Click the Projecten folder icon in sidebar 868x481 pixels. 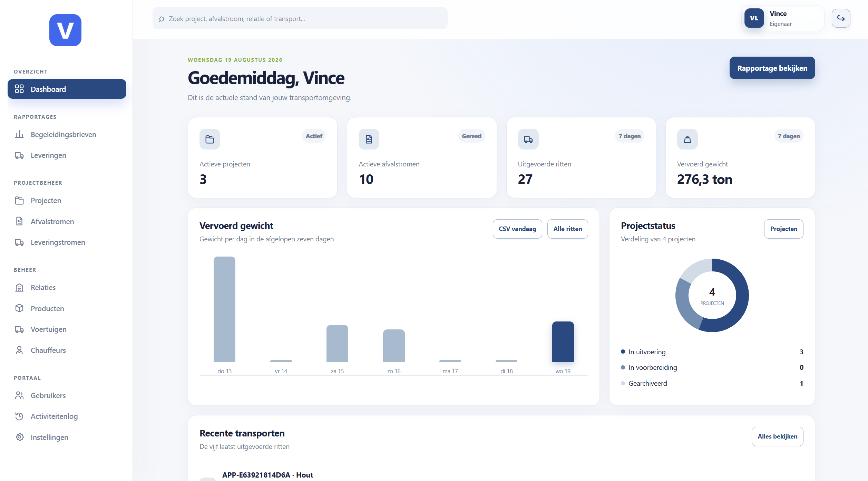click(19, 201)
